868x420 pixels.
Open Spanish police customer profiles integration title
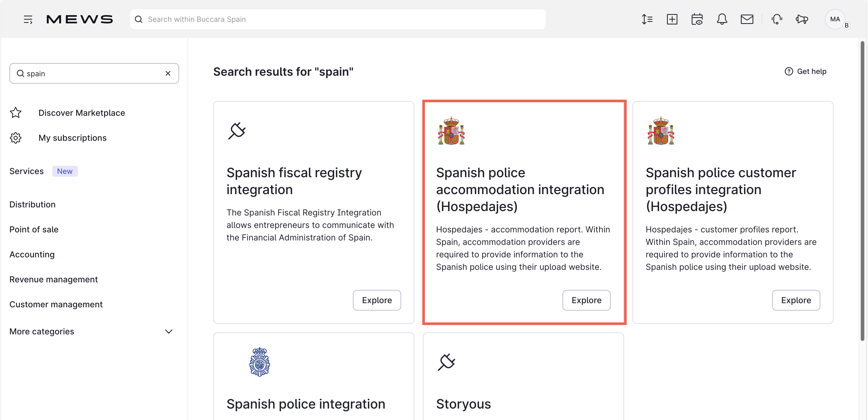point(721,189)
